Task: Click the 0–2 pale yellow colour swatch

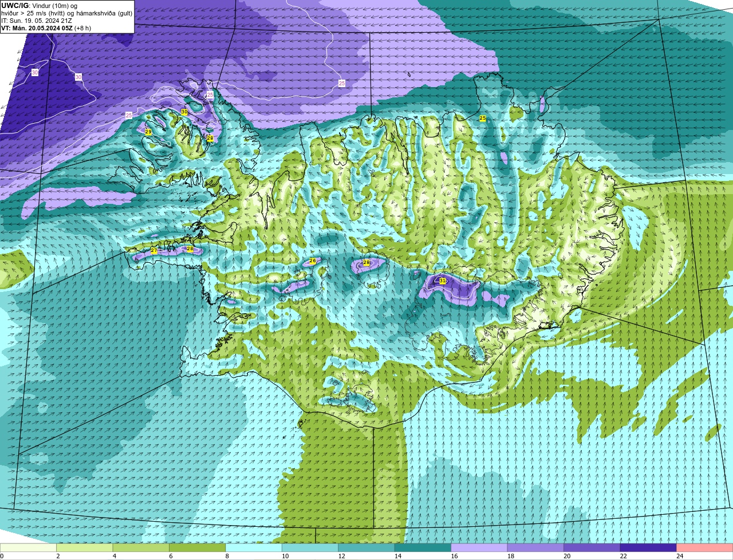Action: (x=29, y=548)
